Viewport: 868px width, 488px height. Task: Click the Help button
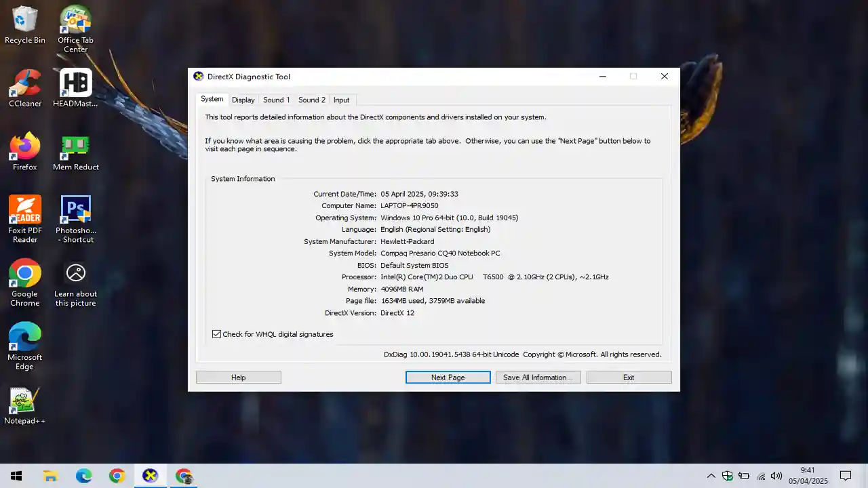tap(239, 378)
